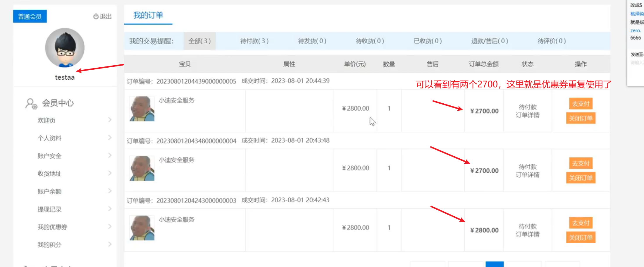Expand the 账户安全 sidebar chevron
The image size is (644, 267).
tap(110, 155)
